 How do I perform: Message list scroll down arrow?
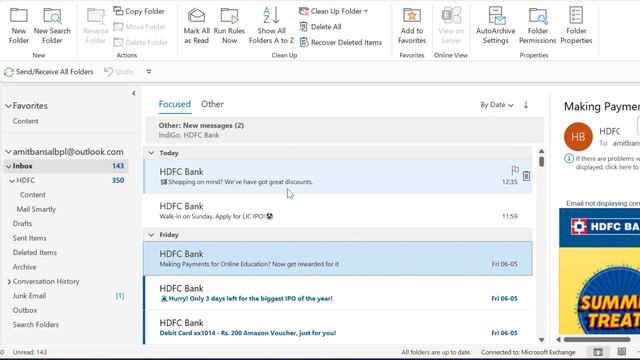pyautogui.click(x=541, y=340)
